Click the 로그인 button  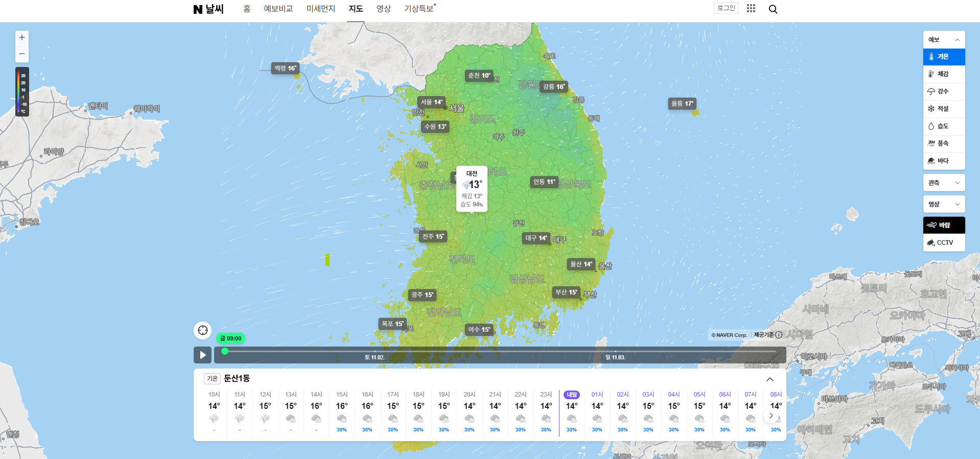(x=726, y=8)
